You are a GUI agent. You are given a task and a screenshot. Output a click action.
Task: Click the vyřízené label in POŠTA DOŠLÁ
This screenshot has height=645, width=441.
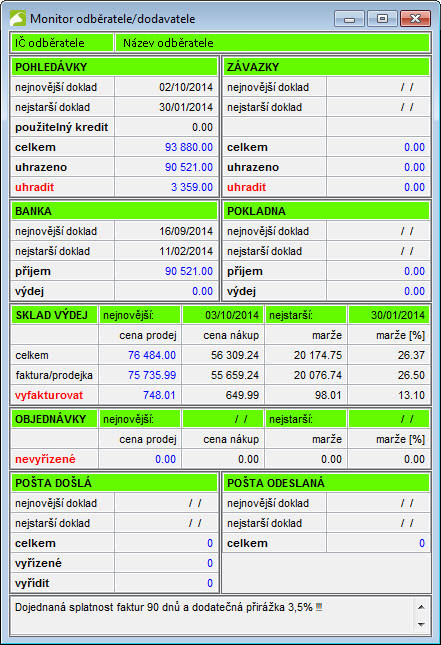pos(38,564)
